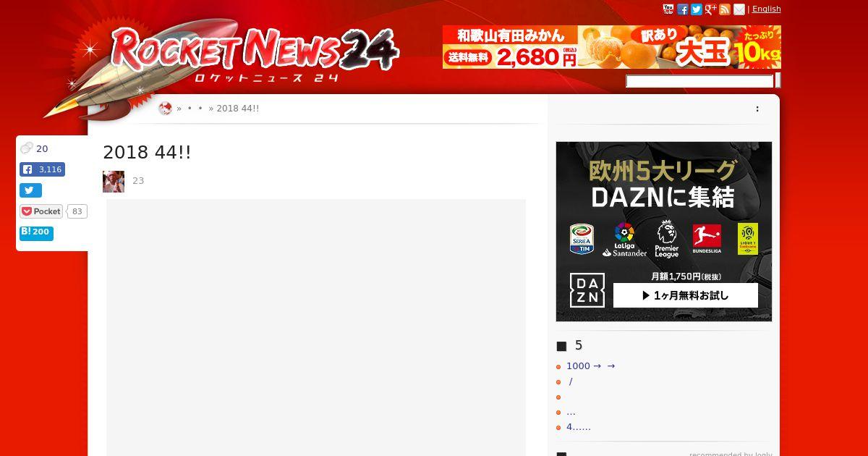
Task: Open the ranking link starting with 1000 →
Action: [x=590, y=366]
